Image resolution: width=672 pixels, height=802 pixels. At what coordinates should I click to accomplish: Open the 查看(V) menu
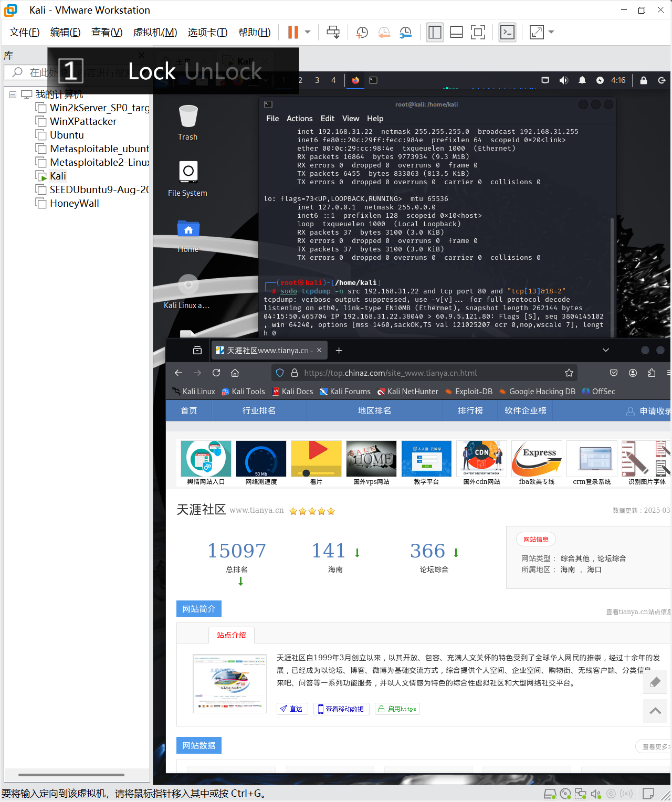[x=107, y=32]
